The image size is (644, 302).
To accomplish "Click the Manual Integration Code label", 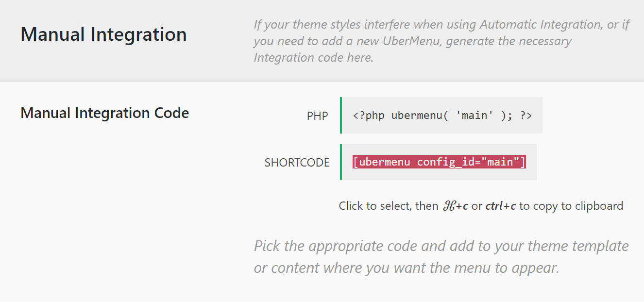I will 104,113.
